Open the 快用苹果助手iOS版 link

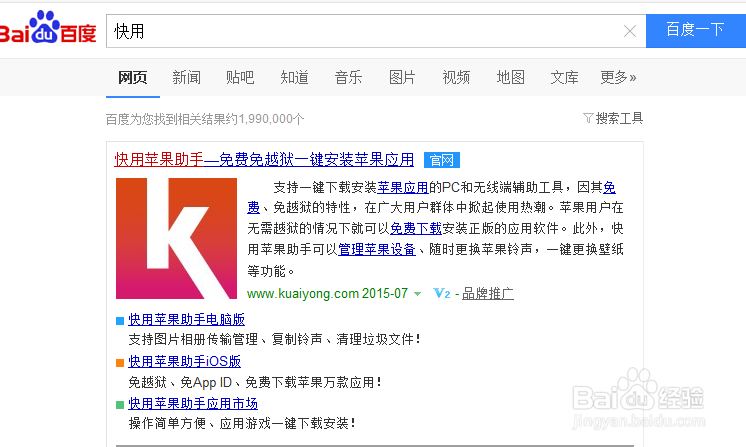(184, 361)
